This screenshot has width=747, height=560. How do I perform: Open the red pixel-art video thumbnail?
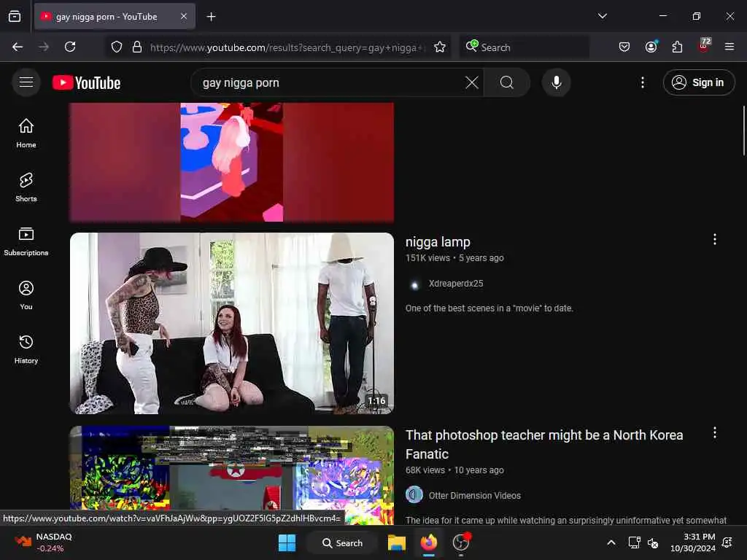pyautogui.click(x=232, y=163)
